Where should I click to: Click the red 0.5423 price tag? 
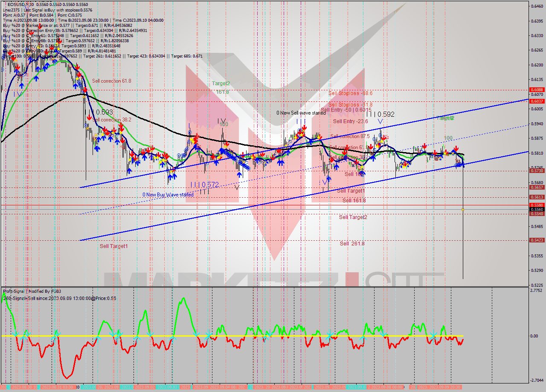[537, 240]
